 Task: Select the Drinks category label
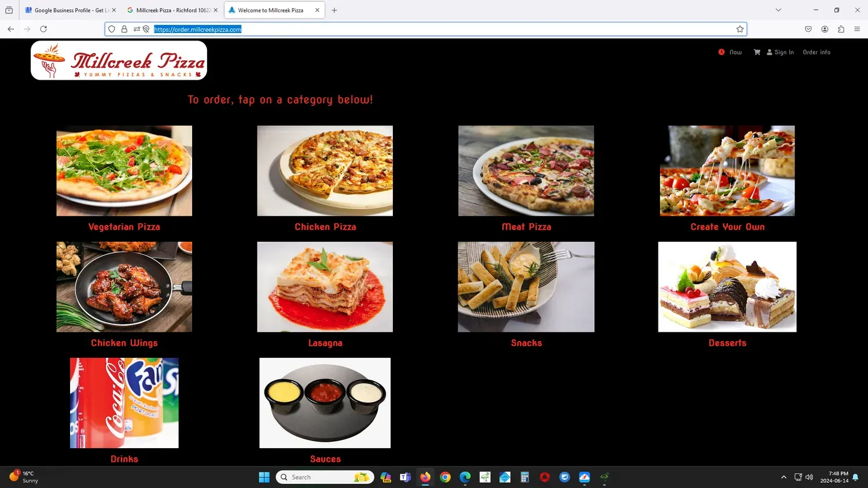pos(124,459)
